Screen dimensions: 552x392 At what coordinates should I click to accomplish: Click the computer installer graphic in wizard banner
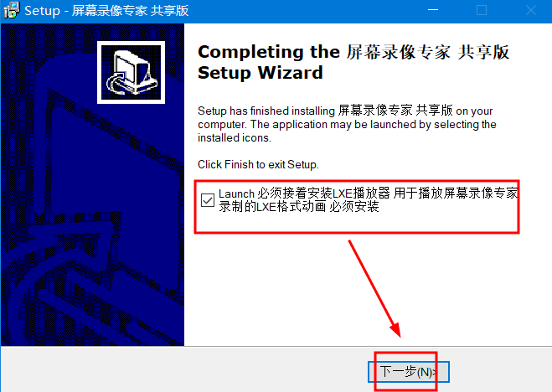click(132, 73)
